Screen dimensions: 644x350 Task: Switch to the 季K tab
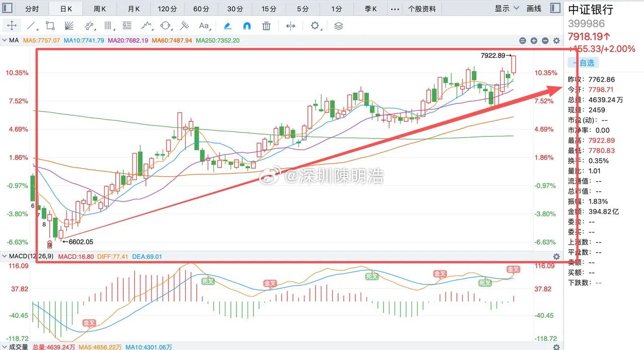[x=371, y=9]
